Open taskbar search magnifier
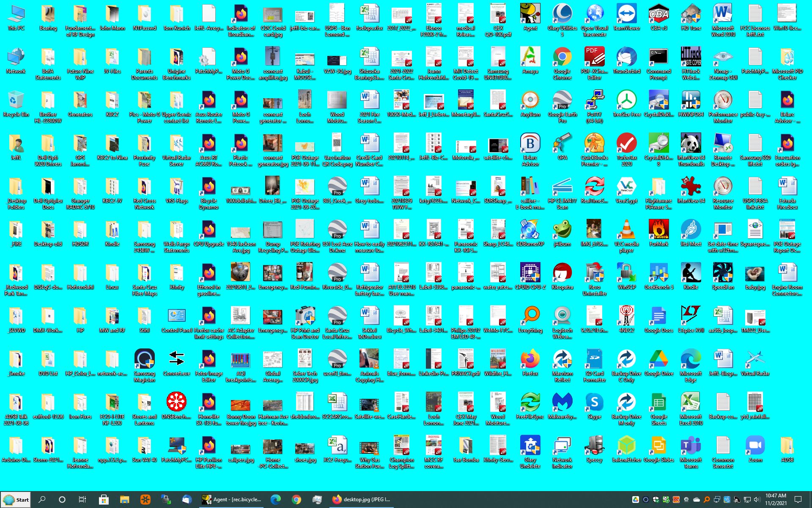812x508 pixels. click(42, 500)
